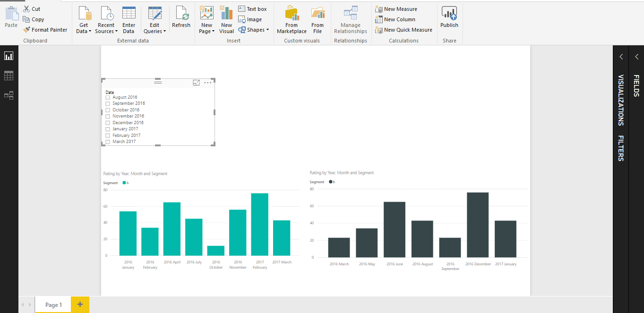Click the Date slicer drag handle
644x313 pixels.
point(158,83)
